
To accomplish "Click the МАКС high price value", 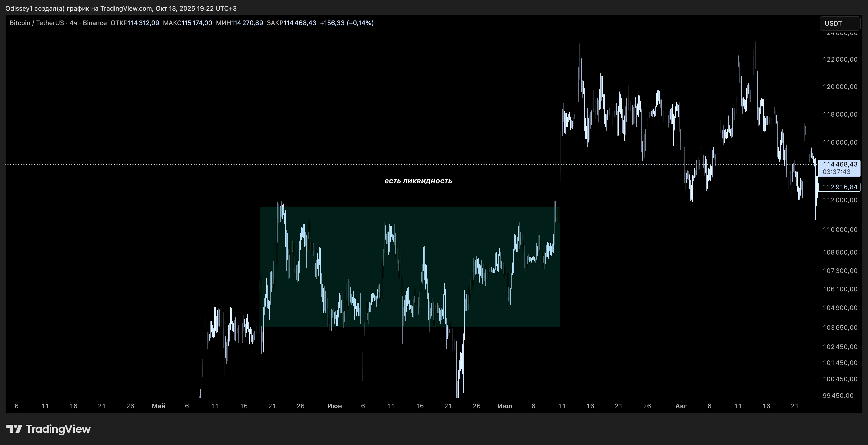I will (197, 23).
